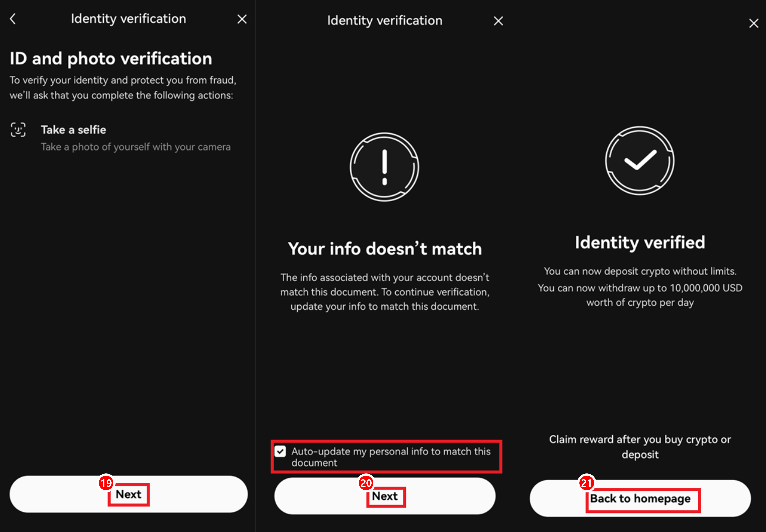The height and width of the screenshot is (532, 766).
Task: Select the 'Take a selfie' step label
Action: click(73, 130)
